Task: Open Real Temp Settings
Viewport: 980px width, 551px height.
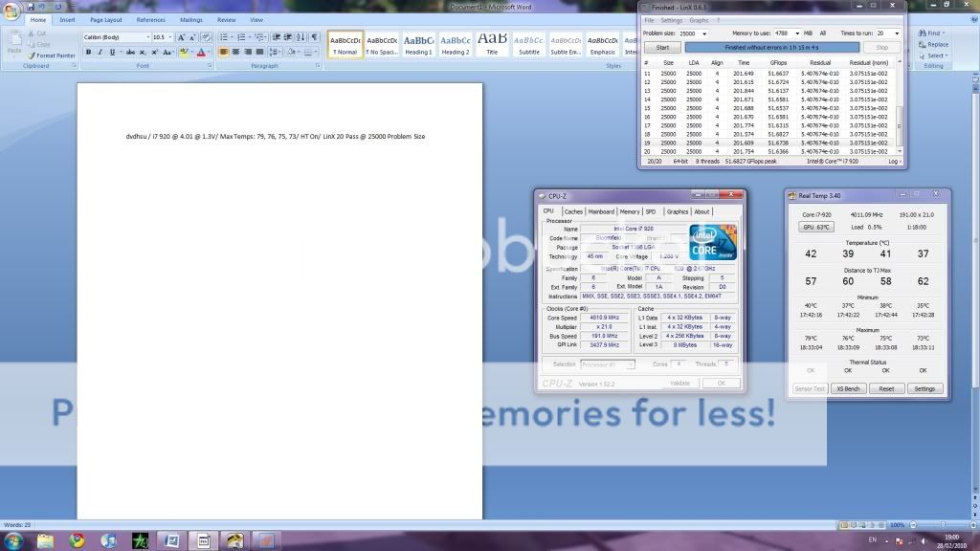Action: pyautogui.click(x=924, y=388)
